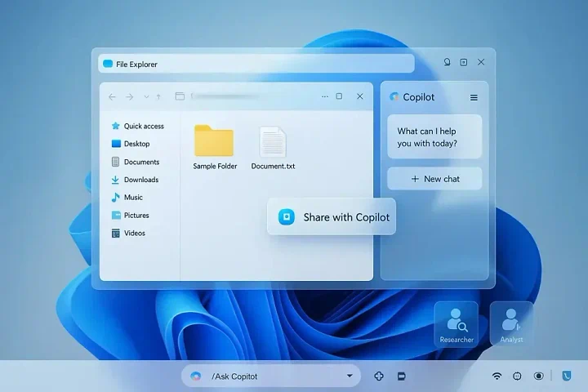The image size is (588, 392).
Task: Expand the Ask Copilot dropdown arrow
Action: click(x=350, y=376)
